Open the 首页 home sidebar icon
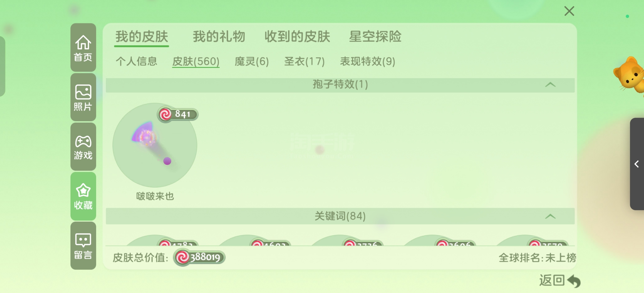The height and width of the screenshot is (293, 644). tap(83, 48)
